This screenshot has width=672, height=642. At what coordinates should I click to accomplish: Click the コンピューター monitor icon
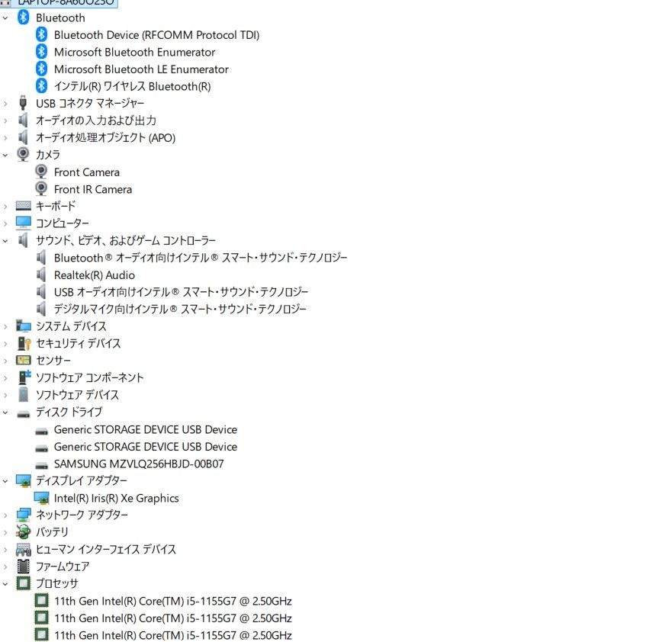(x=23, y=223)
